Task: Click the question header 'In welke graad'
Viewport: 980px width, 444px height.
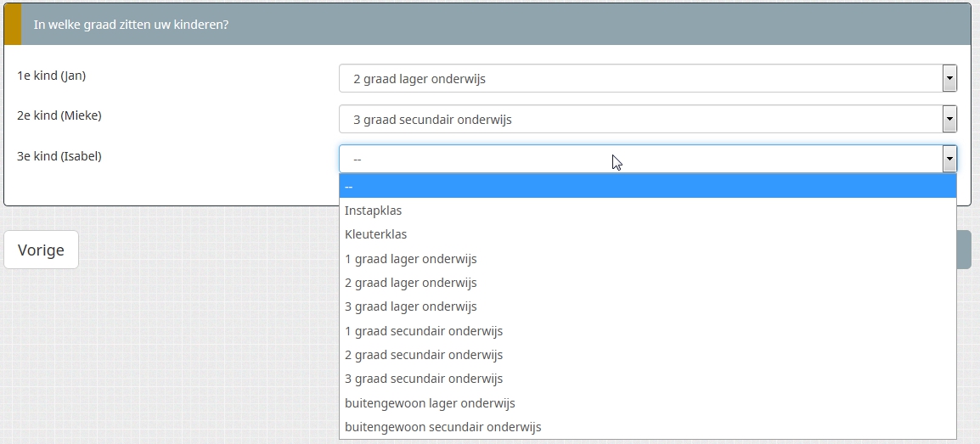Action: 131,25
